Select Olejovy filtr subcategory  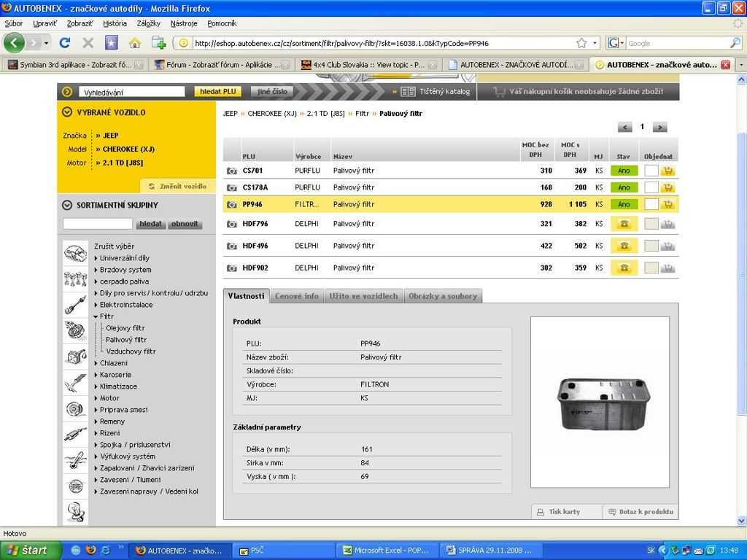tap(125, 328)
